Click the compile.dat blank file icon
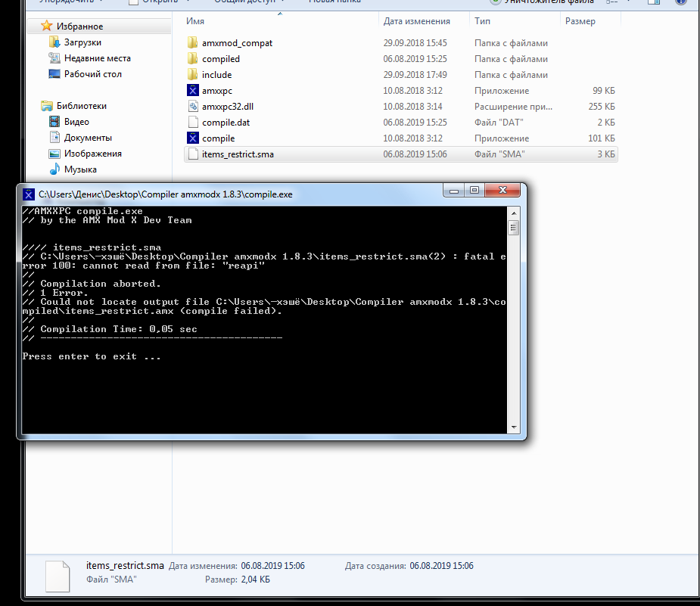Image resolution: width=700 pixels, height=606 pixels. 192,123
